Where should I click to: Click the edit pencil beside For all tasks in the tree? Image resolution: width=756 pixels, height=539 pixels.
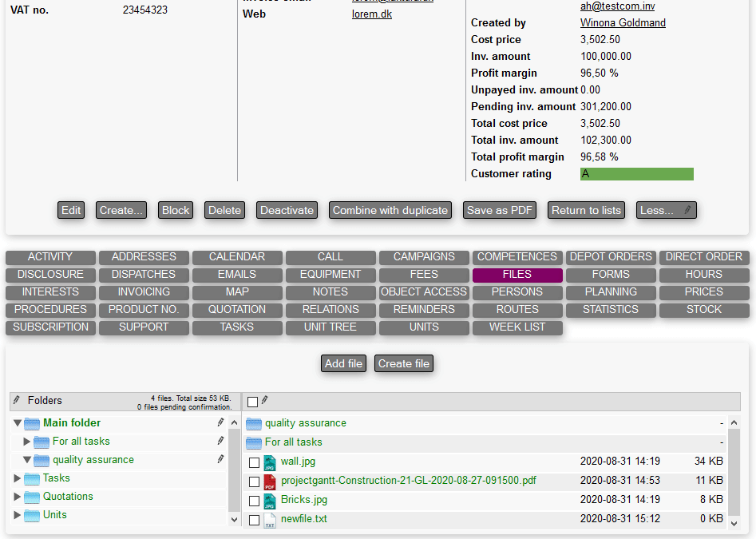[x=220, y=441]
